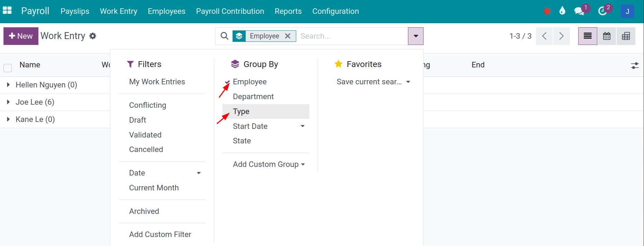Click the Filters section heading
The height and width of the screenshot is (246, 644).
[x=144, y=64]
